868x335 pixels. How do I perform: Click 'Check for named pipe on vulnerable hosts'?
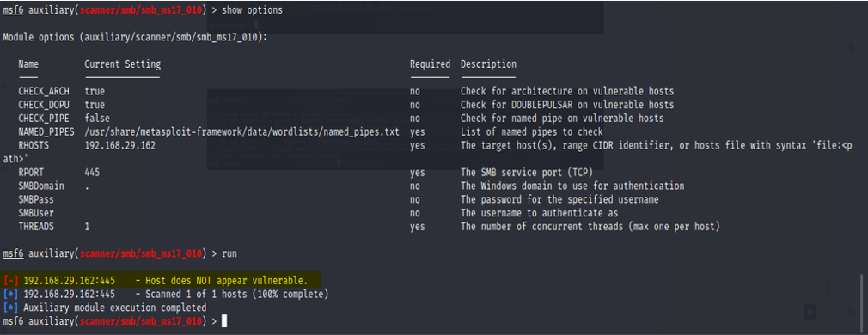(x=562, y=119)
